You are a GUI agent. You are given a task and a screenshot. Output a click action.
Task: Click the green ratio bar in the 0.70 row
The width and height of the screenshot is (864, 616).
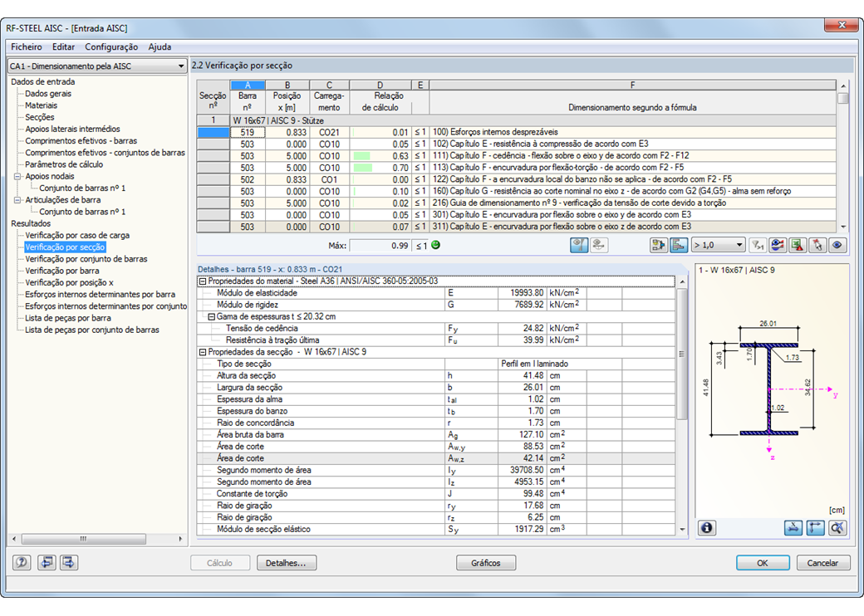pyautogui.click(x=363, y=168)
